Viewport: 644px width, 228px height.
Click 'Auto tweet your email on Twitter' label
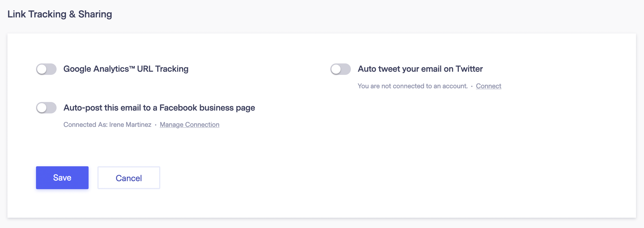(420, 69)
